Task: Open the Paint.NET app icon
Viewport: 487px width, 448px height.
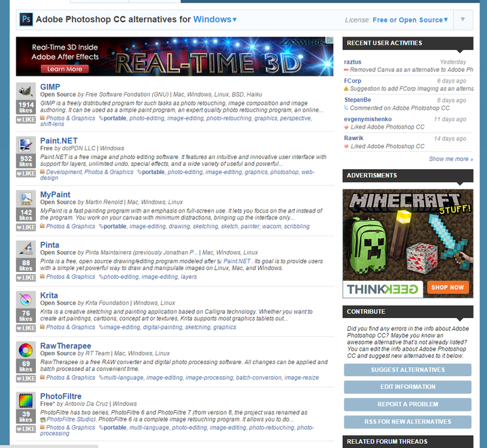Action: click(x=26, y=144)
